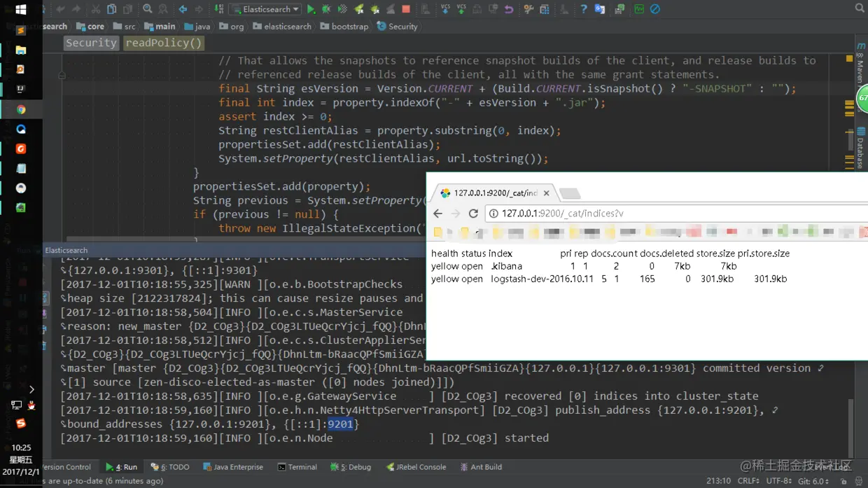
Task: Open Project Structure icon
Action: pos(545,9)
